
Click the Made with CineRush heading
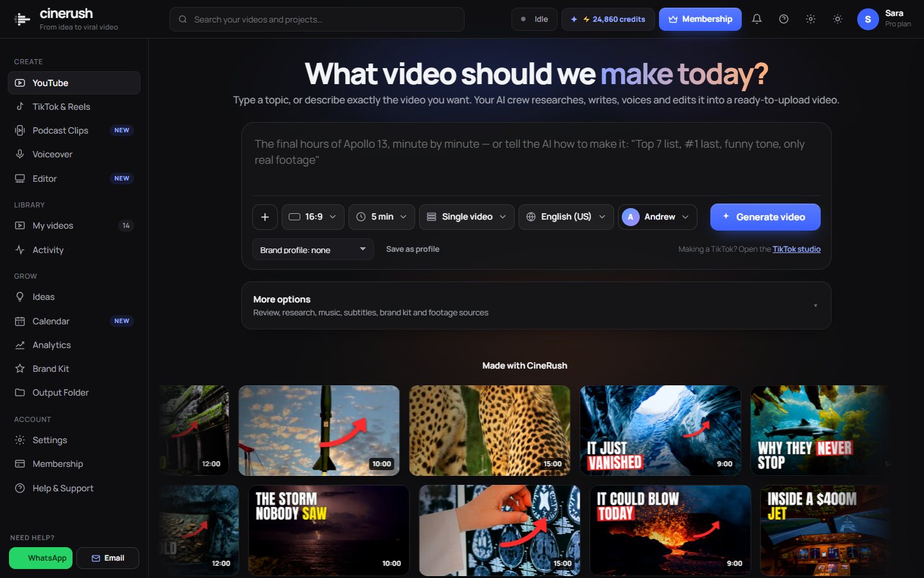coord(524,365)
